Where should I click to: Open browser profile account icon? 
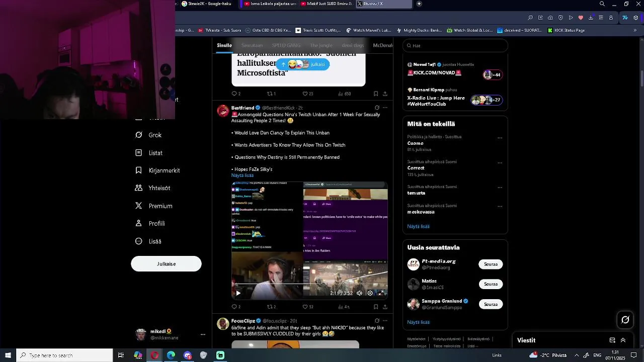coord(611,18)
